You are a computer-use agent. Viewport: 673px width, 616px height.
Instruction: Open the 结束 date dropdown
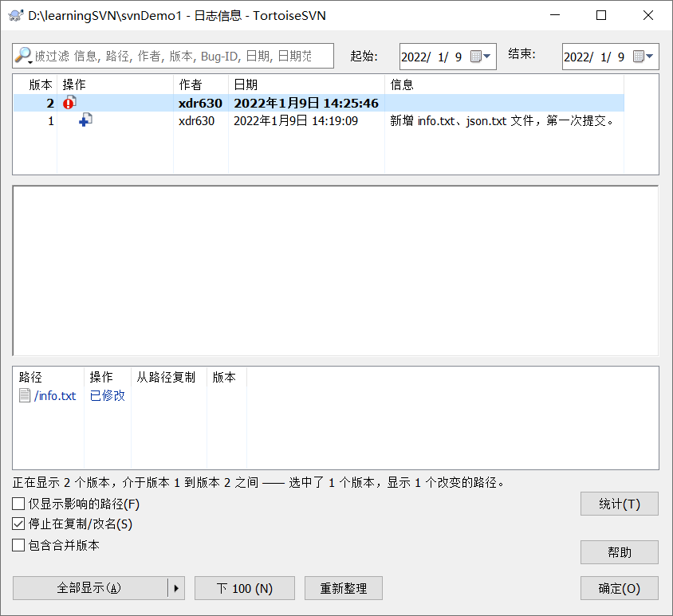tap(651, 56)
